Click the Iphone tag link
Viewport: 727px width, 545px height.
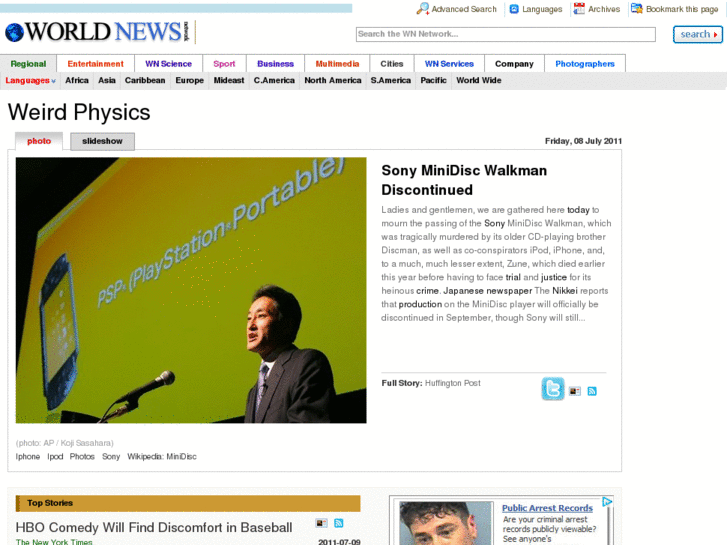[28, 457]
